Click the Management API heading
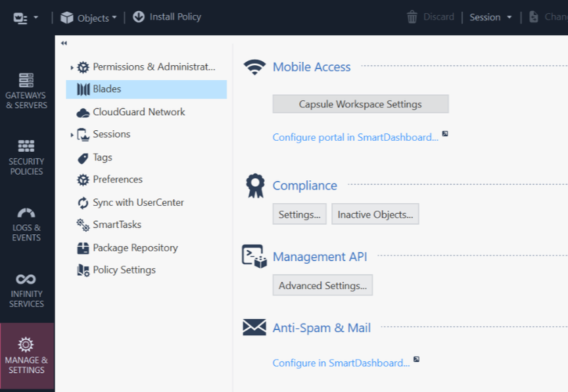This screenshot has width=568, height=392. coord(320,257)
